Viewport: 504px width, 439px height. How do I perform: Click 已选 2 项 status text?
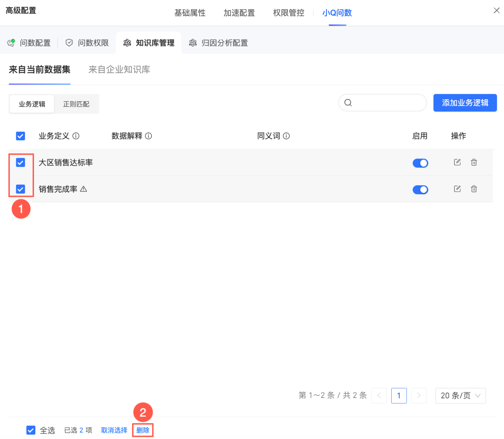click(78, 430)
